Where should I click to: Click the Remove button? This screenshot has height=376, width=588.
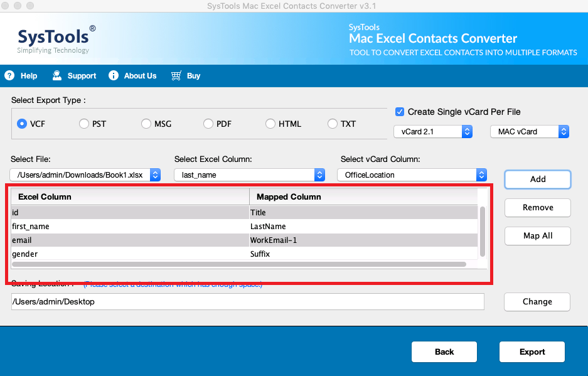(x=538, y=208)
